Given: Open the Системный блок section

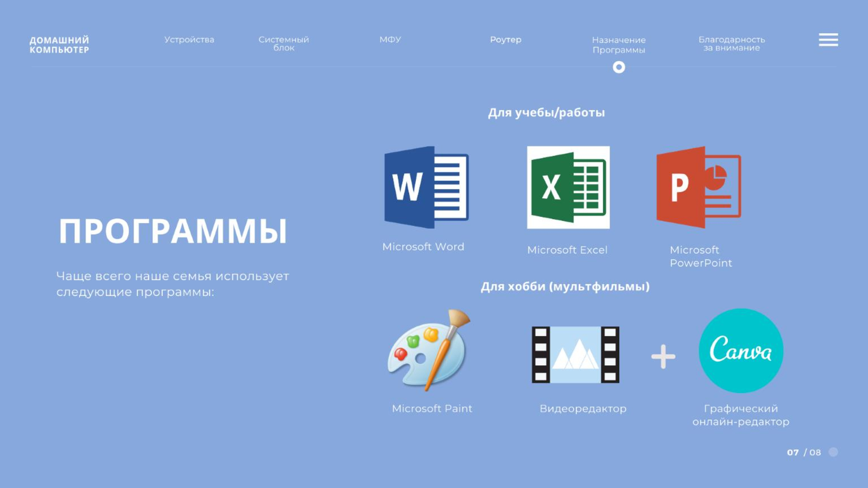Looking at the screenshot, I should click(284, 43).
